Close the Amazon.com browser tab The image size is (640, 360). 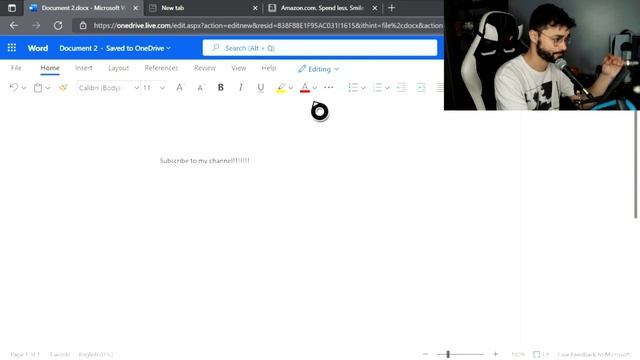[x=375, y=8]
